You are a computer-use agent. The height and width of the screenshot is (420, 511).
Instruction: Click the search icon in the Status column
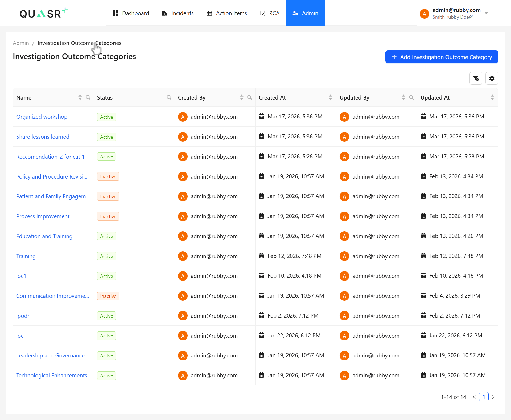(169, 97)
